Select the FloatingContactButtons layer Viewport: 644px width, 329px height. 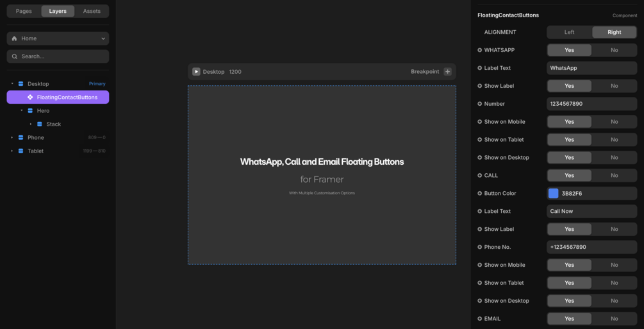pyautogui.click(x=58, y=97)
